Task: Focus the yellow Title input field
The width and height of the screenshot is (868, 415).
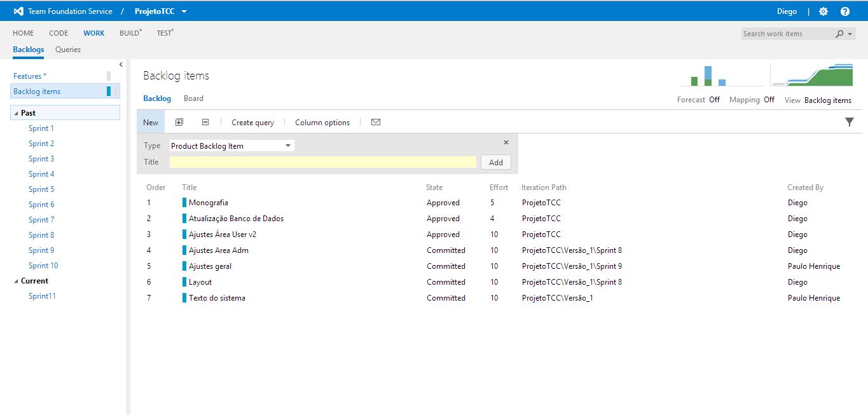Action: (x=323, y=162)
